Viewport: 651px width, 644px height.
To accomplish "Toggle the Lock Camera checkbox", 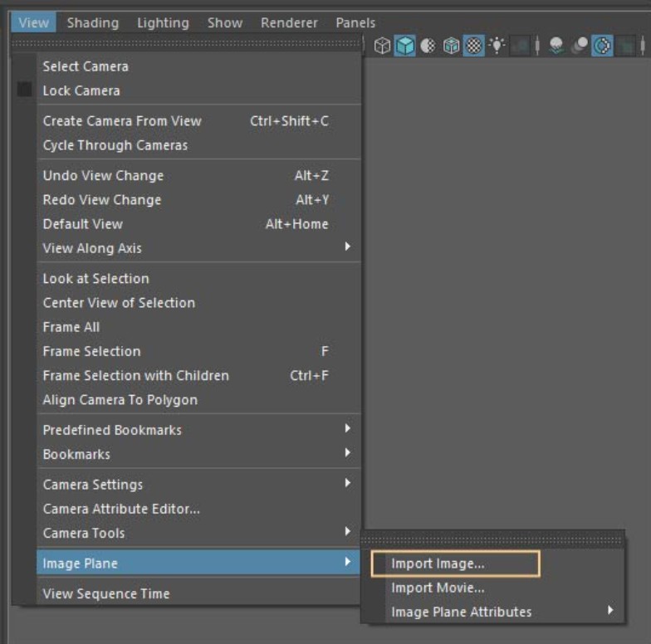I will 25,90.
